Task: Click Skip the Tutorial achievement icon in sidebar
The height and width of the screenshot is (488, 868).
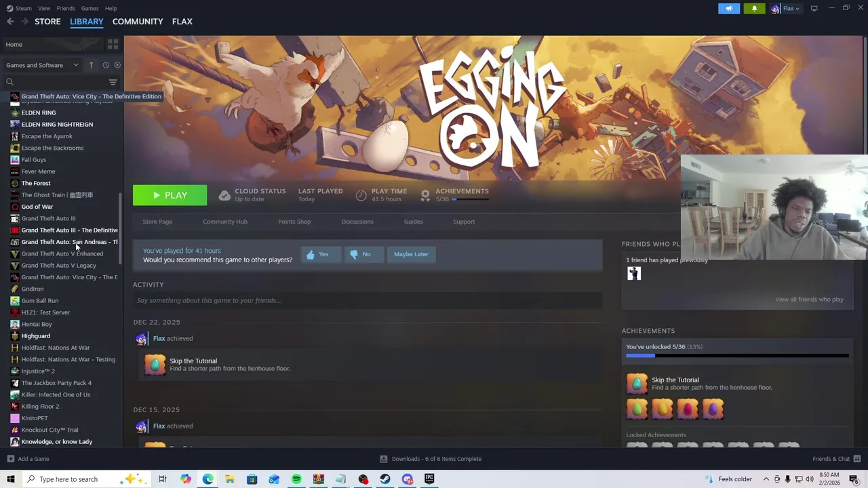Action: click(x=636, y=384)
